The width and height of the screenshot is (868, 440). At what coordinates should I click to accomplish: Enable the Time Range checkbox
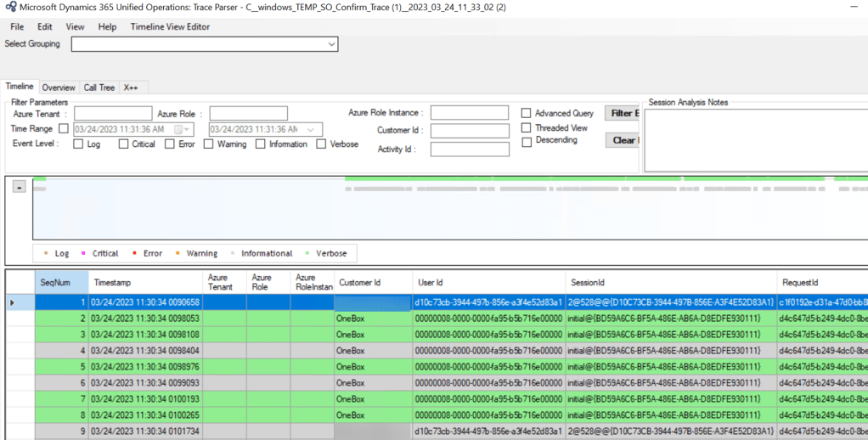click(x=64, y=129)
